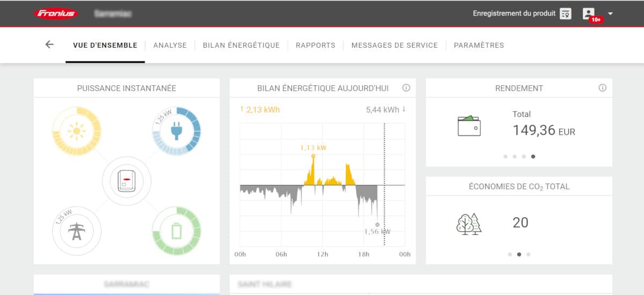
Task: Click the green battery icon
Action: (177, 231)
